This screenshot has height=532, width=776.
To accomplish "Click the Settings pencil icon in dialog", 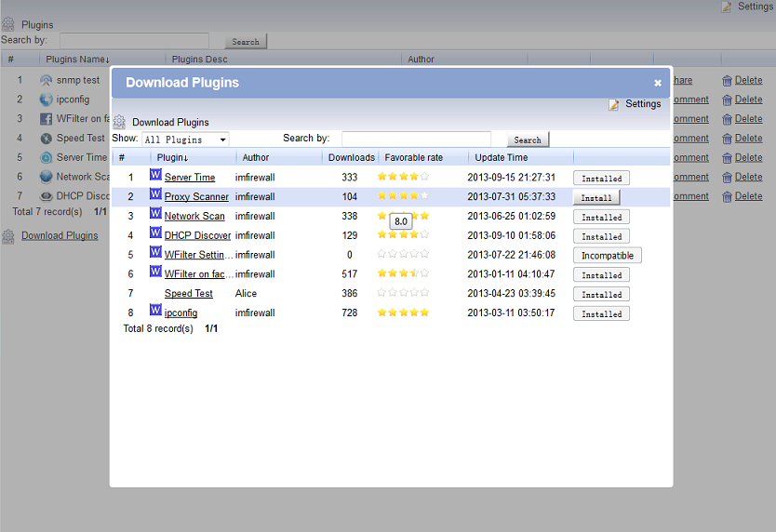I will [614, 104].
